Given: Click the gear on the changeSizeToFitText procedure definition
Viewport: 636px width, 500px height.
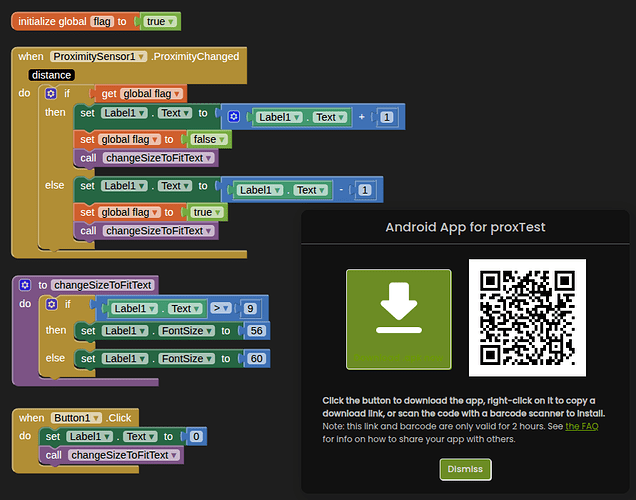Looking at the screenshot, I should pyautogui.click(x=25, y=286).
